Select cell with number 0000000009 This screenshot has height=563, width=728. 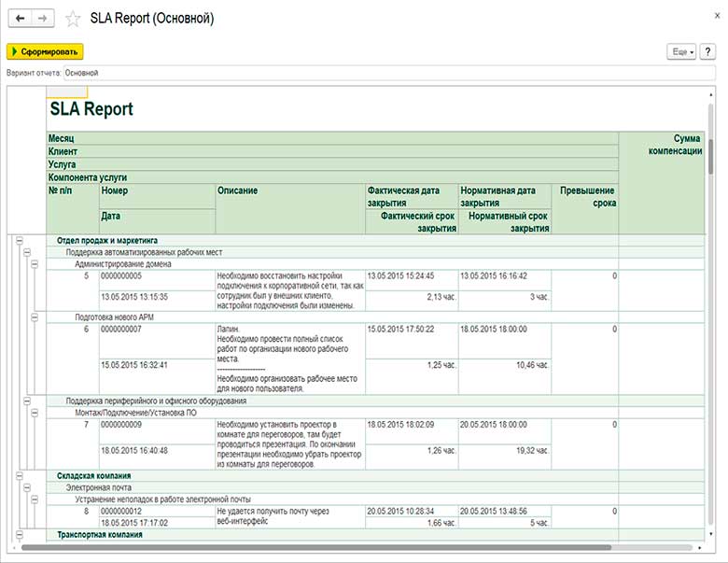click(158, 431)
